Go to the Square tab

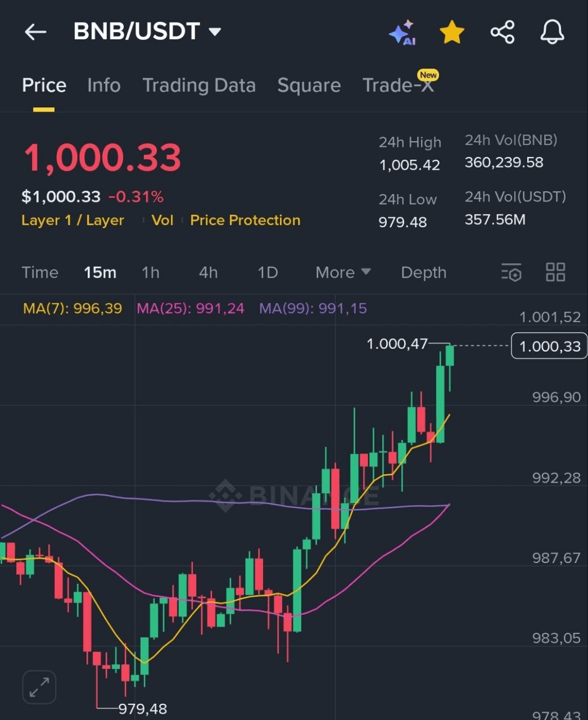[x=309, y=85]
